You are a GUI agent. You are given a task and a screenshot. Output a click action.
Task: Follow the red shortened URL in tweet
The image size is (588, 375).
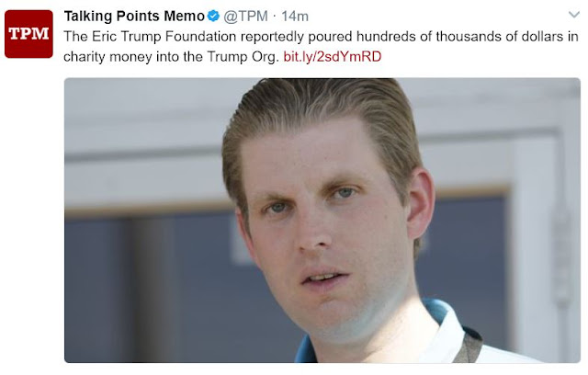coord(333,57)
